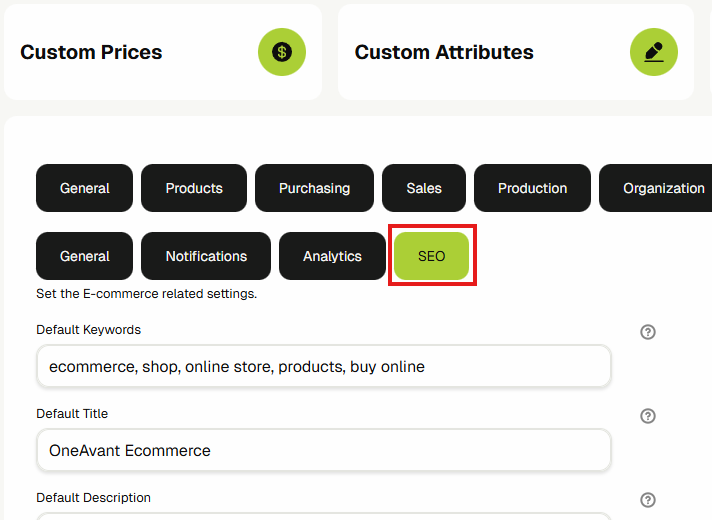This screenshot has width=712, height=520.
Task: Open the Analytics sub-tab
Action: coord(332,256)
